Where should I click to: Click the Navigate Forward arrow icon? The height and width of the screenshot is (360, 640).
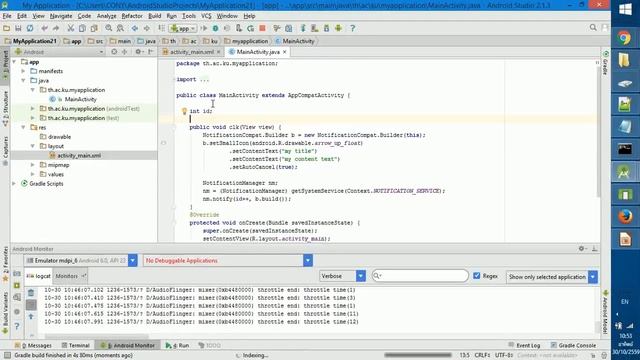click(147, 28)
